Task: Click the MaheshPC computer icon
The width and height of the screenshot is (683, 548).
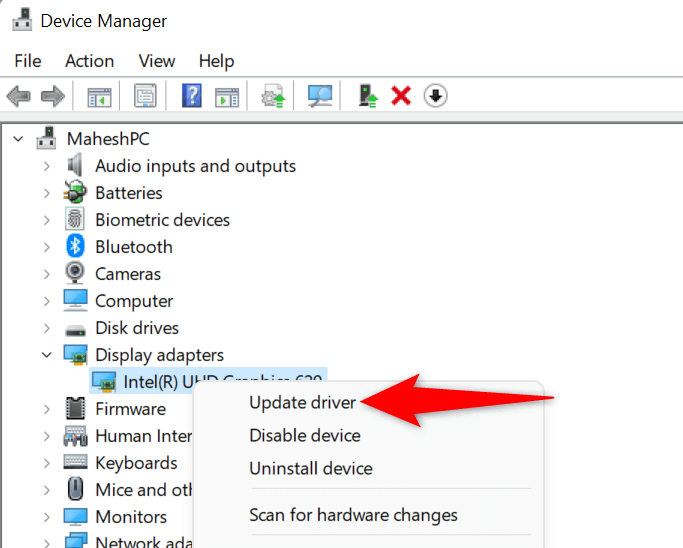Action: pyautogui.click(x=46, y=138)
